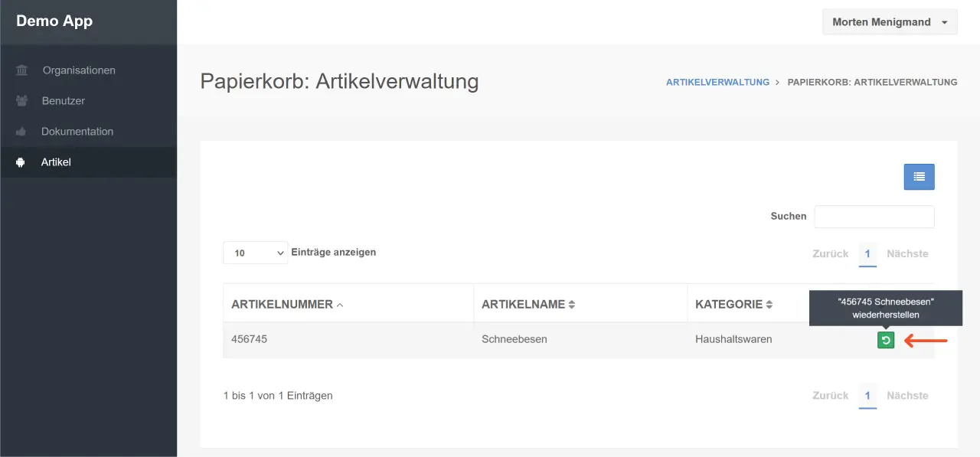Image resolution: width=980 pixels, height=457 pixels.
Task: Sort table by Artikelname column
Action: pyautogui.click(x=571, y=305)
